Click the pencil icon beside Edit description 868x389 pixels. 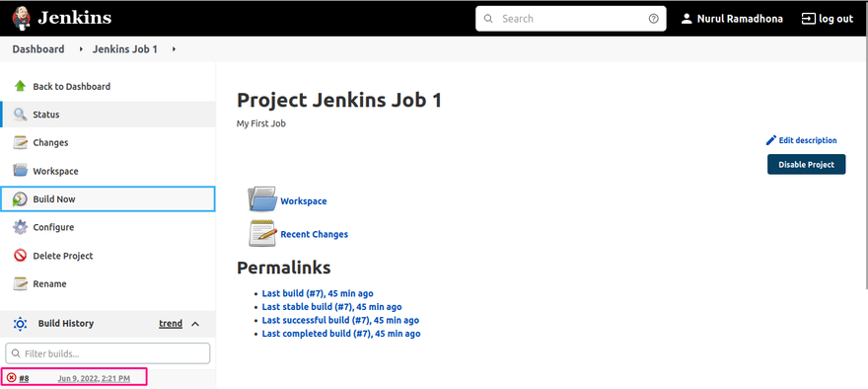pos(770,140)
